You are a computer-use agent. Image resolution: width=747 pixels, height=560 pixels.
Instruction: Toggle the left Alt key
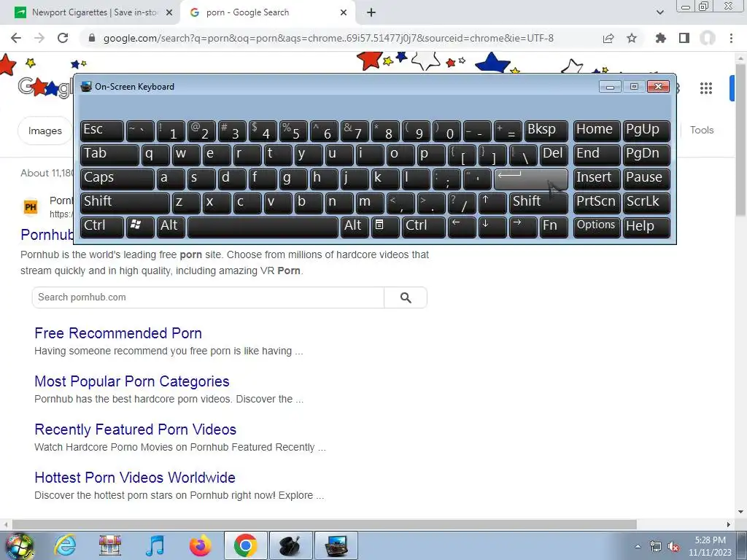click(171, 227)
